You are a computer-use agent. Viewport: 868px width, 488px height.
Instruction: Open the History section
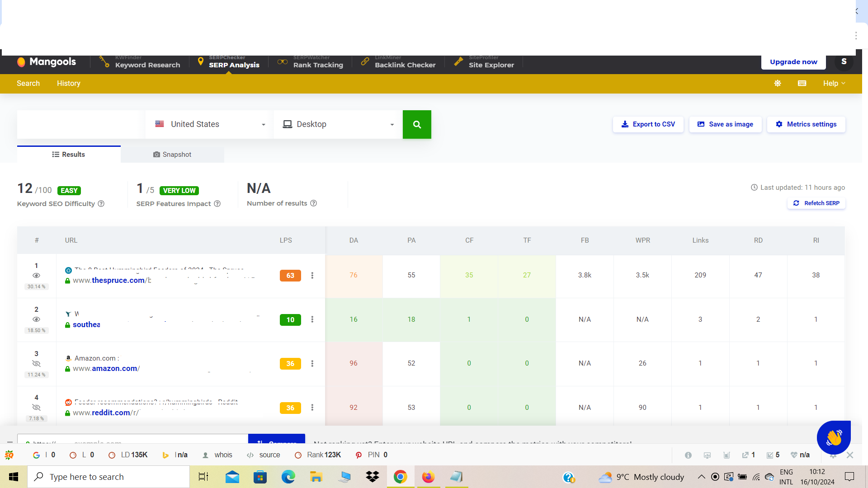click(69, 83)
